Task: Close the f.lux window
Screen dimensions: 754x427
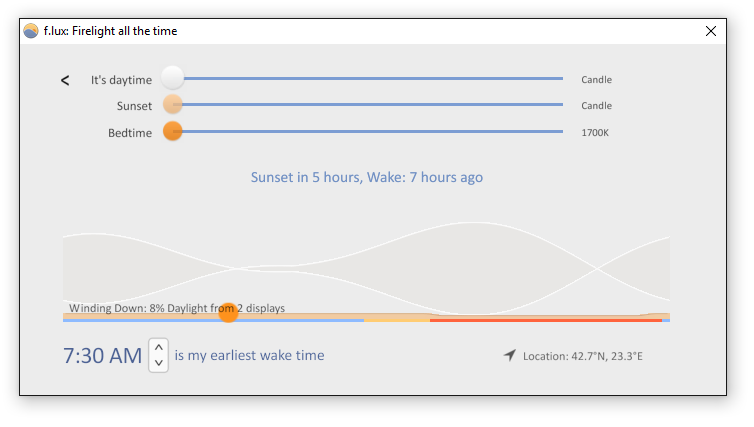Action: tap(711, 31)
